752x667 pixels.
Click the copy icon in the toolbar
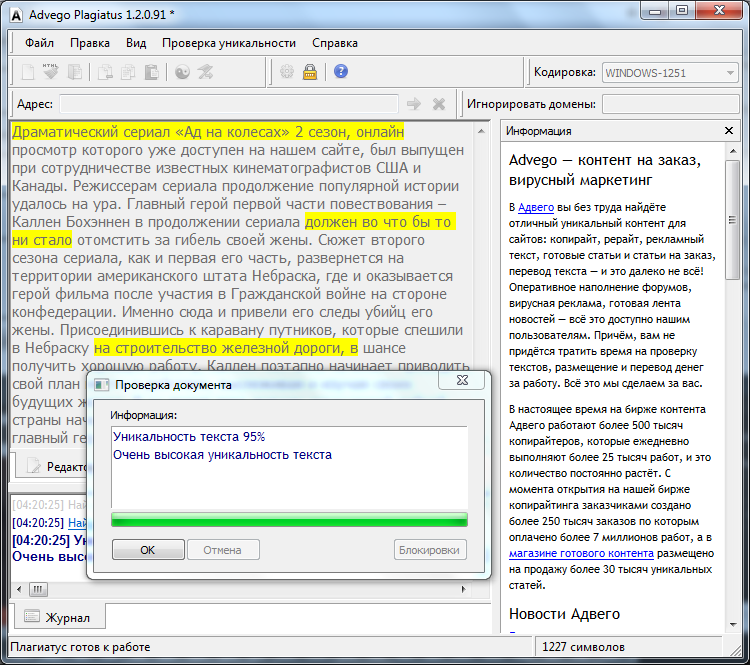[x=128, y=72]
